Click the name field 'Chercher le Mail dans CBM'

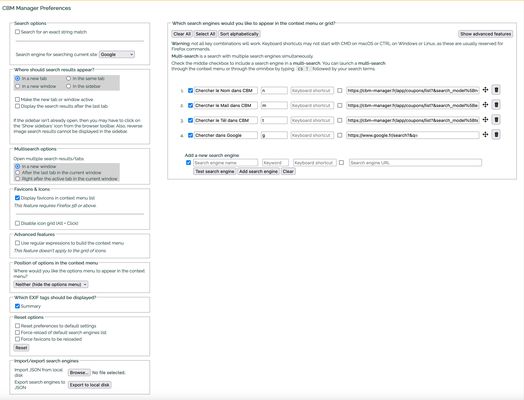226,106
